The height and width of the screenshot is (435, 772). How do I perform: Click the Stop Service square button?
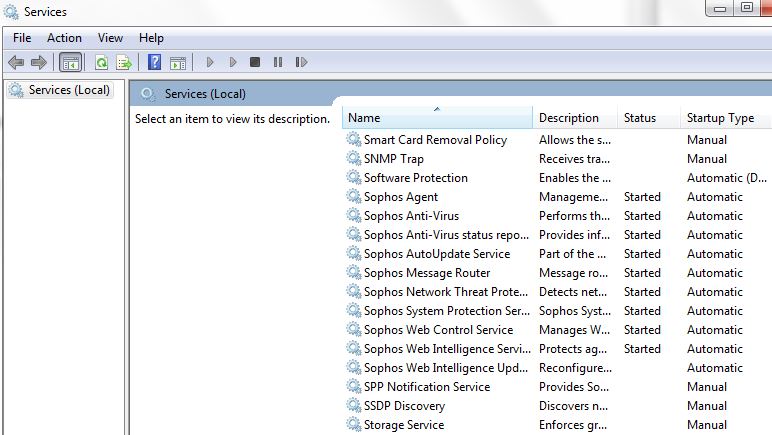click(255, 62)
